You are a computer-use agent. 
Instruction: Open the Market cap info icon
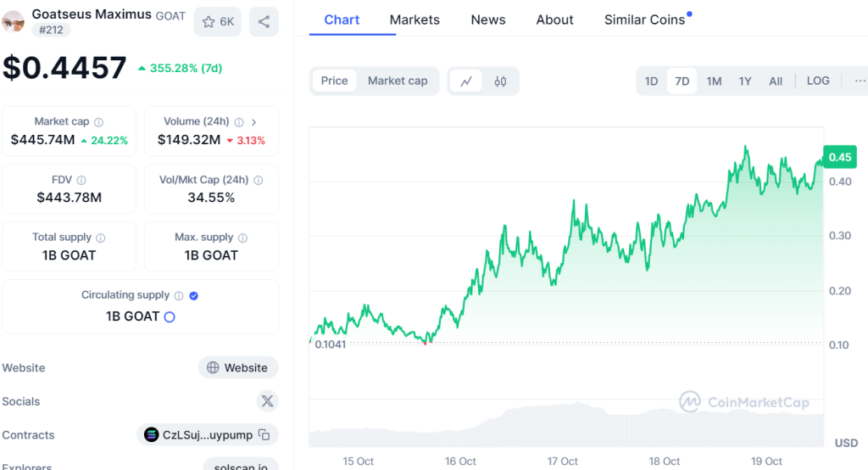(98, 122)
